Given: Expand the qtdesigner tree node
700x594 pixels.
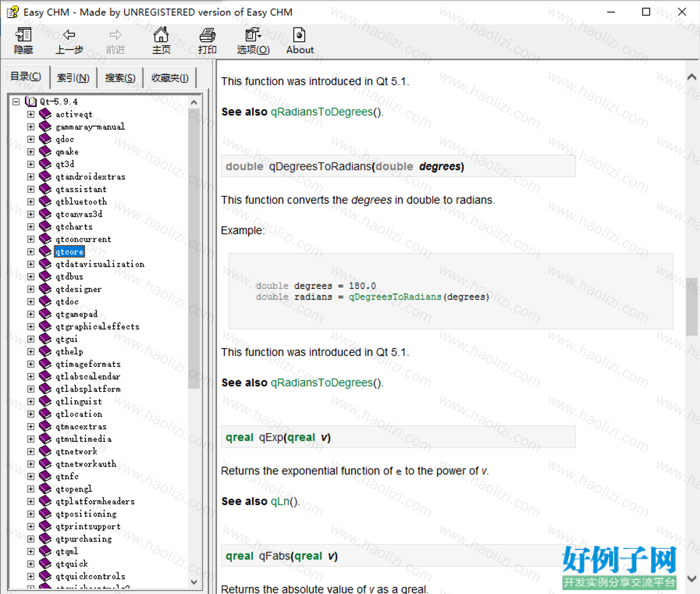Looking at the screenshot, I should point(31,289).
